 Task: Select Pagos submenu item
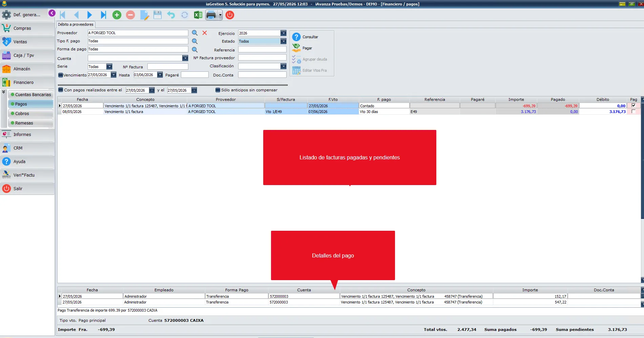pos(31,104)
